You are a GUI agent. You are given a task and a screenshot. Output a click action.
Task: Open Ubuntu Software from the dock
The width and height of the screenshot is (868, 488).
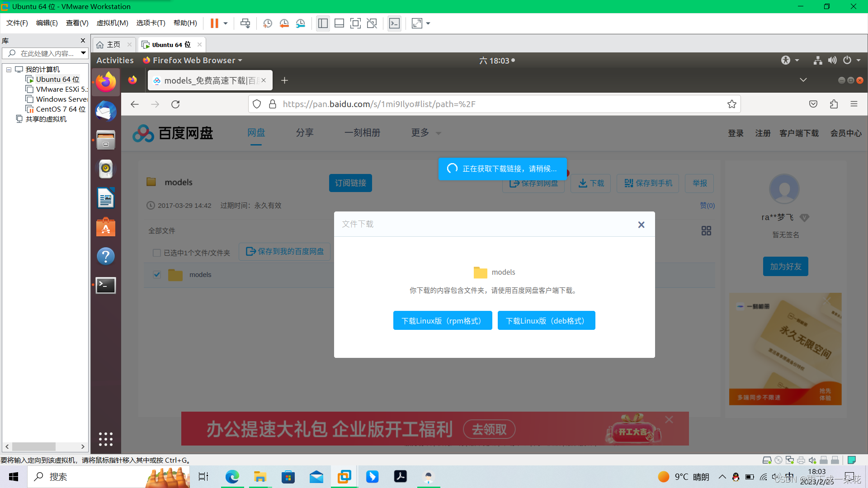click(106, 227)
